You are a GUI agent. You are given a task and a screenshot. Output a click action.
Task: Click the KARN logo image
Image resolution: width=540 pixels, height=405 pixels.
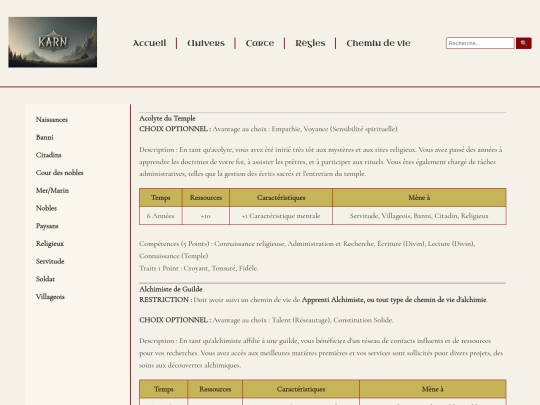(53, 42)
